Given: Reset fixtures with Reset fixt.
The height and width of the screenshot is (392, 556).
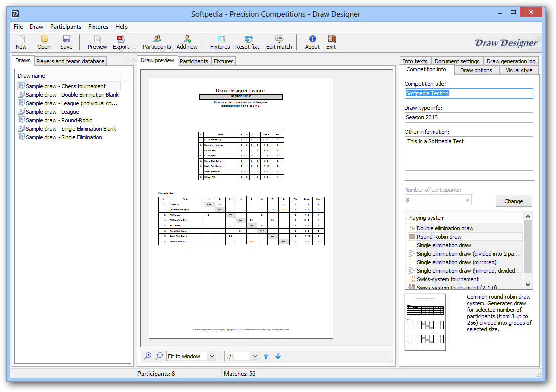Looking at the screenshot, I should (248, 42).
